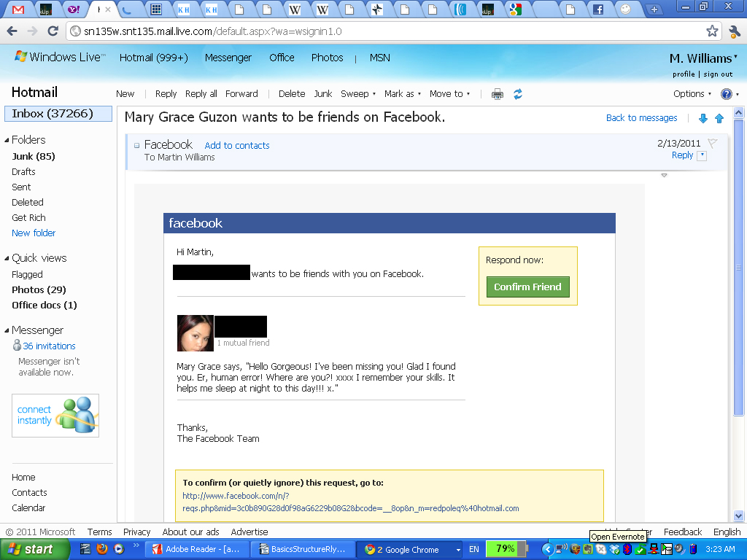
Task: Click Add to contacts link
Action: coord(237,146)
